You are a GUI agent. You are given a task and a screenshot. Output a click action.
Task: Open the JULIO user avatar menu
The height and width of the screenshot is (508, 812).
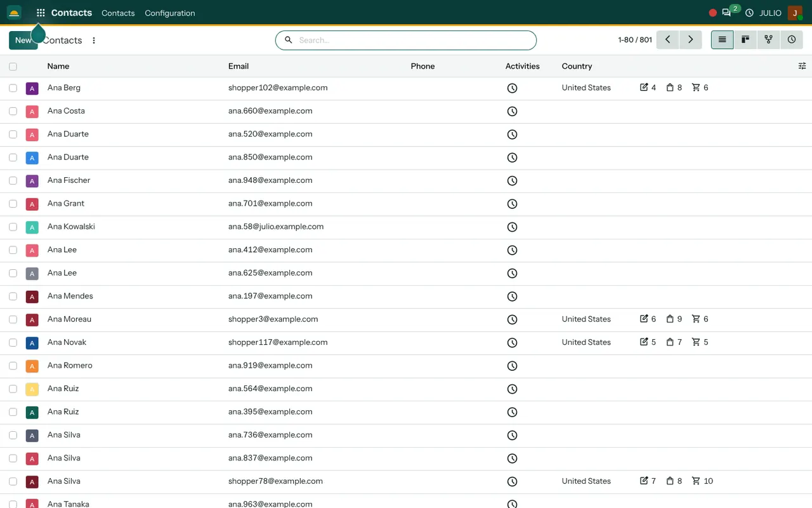pos(795,13)
